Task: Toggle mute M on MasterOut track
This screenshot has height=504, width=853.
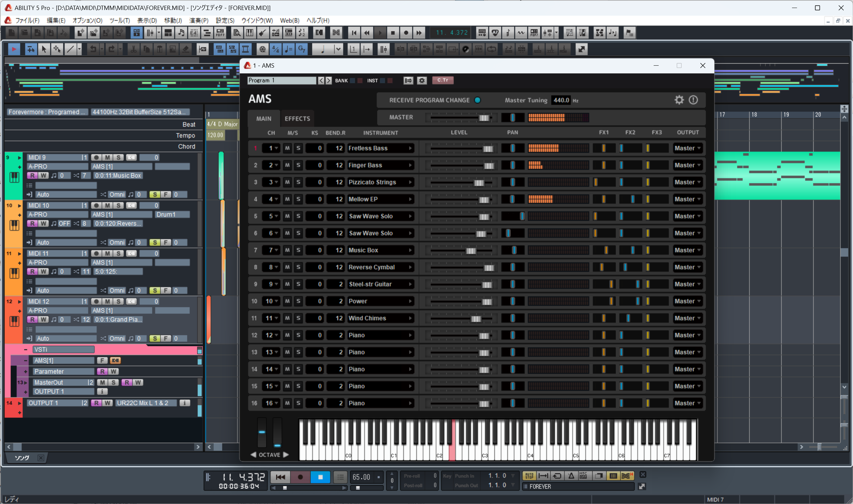Action: tap(103, 382)
